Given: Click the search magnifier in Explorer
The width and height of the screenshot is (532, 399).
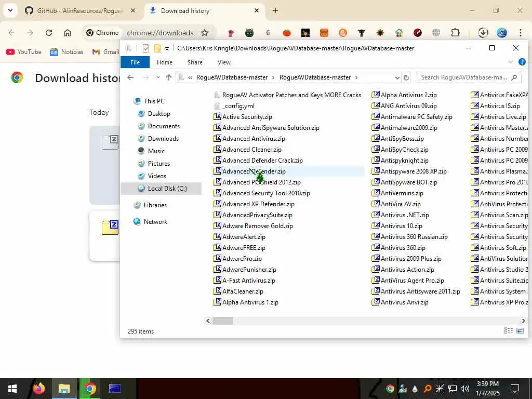Looking at the screenshot, I should click(x=514, y=78).
